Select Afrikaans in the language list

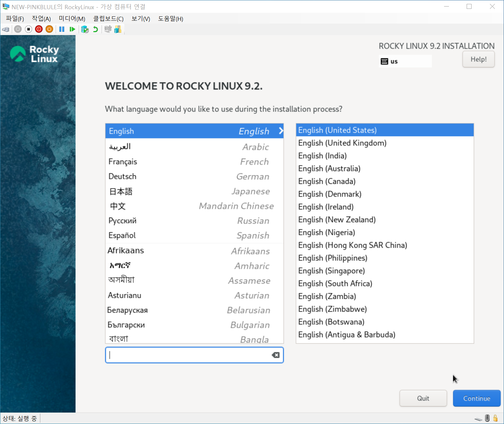click(x=194, y=251)
